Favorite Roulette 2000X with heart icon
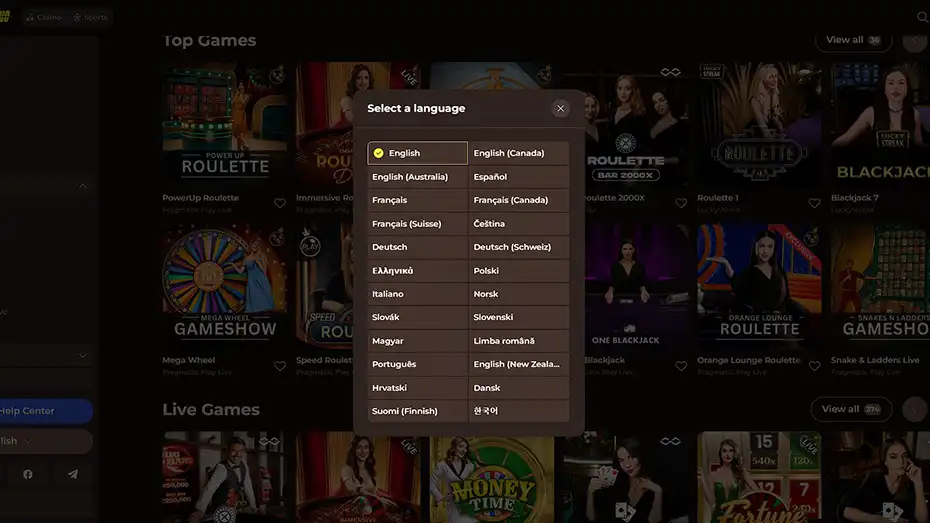 (681, 203)
